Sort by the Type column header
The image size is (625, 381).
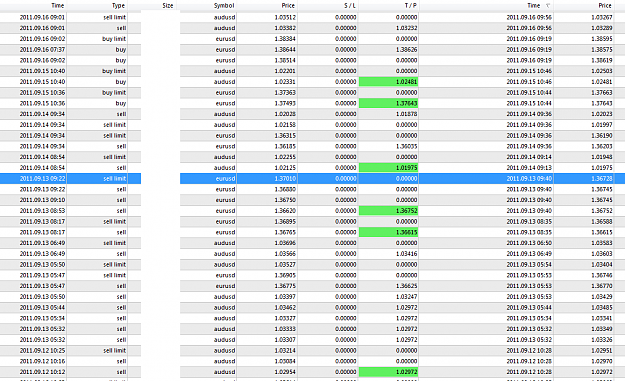(118, 6)
